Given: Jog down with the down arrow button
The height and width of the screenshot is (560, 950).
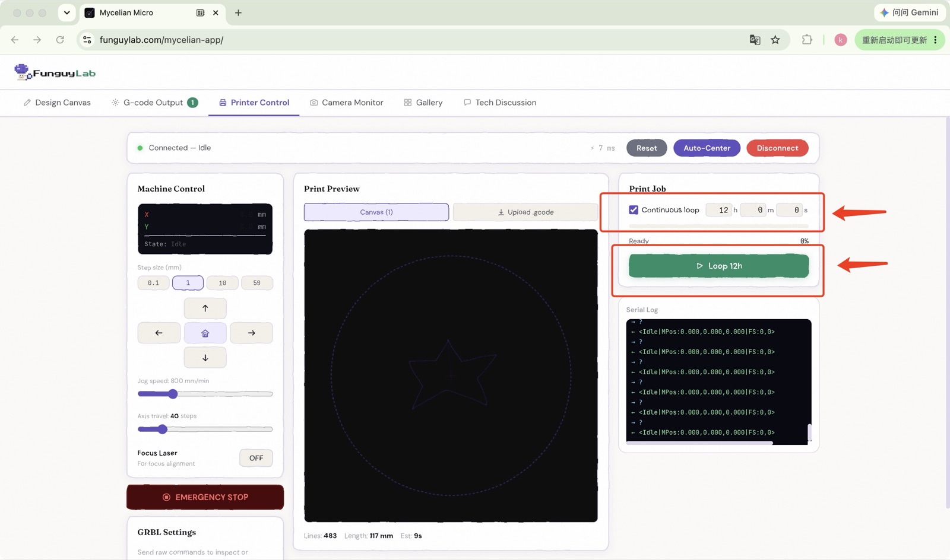Looking at the screenshot, I should [x=205, y=358].
